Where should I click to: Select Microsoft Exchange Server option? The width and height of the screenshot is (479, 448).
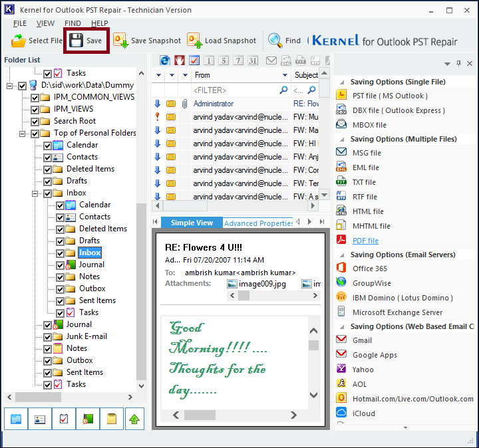[397, 312]
